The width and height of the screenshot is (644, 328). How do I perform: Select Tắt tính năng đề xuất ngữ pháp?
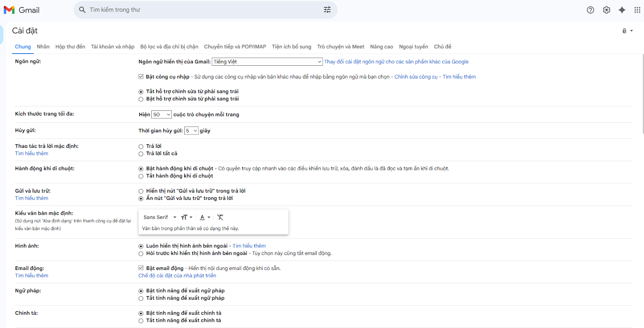point(141,298)
